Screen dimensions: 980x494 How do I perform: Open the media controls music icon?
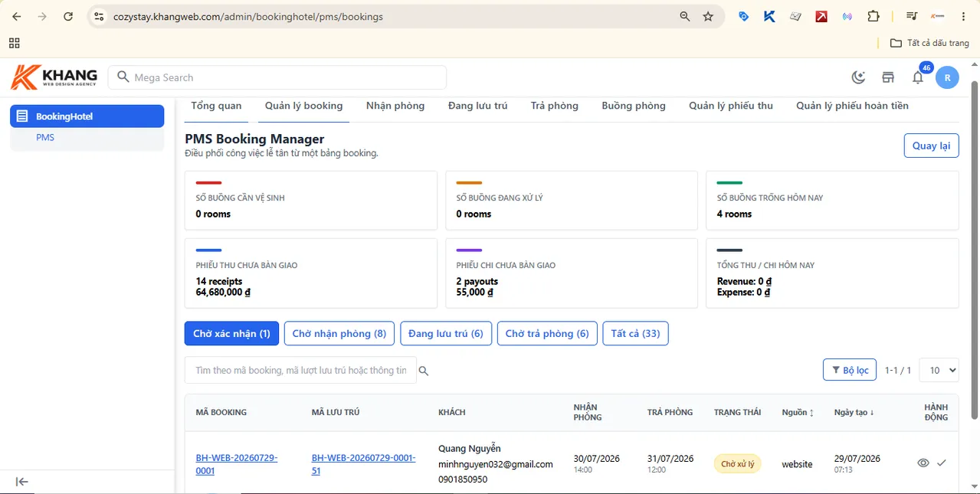point(912,16)
